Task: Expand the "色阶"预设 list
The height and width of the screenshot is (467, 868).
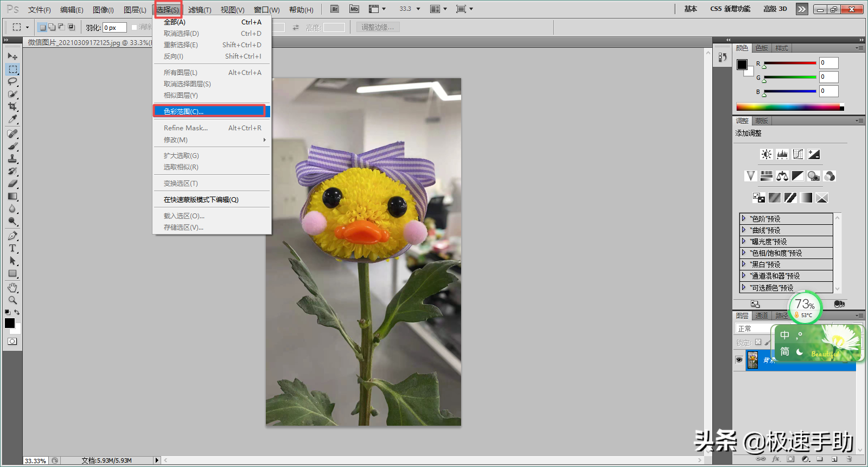Action: pos(744,218)
